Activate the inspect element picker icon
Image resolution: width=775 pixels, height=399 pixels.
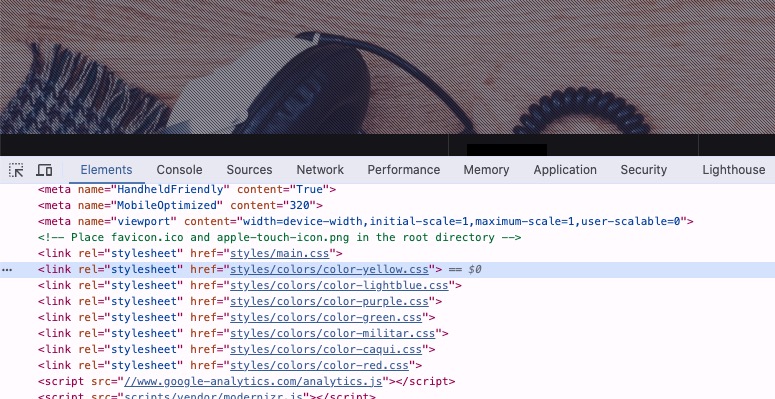16,170
